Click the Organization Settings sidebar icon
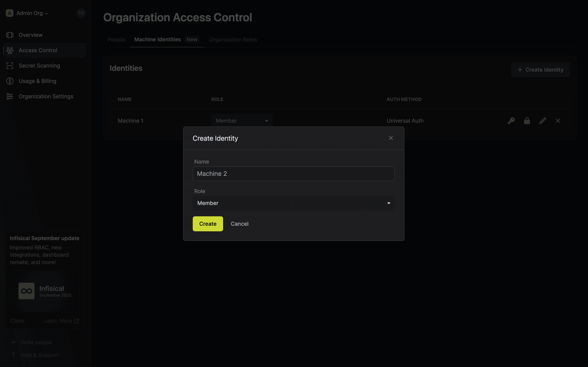Image resolution: width=588 pixels, height=367 pixels. pos(10,96)
